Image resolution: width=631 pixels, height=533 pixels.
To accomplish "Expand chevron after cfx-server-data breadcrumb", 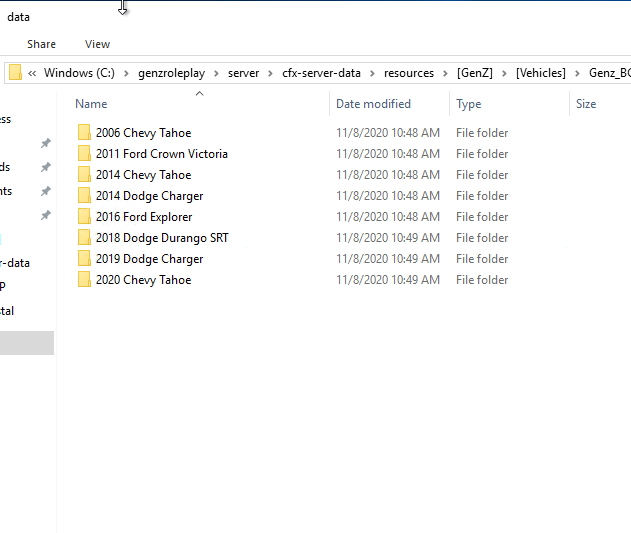I will [x=372, y=73].
